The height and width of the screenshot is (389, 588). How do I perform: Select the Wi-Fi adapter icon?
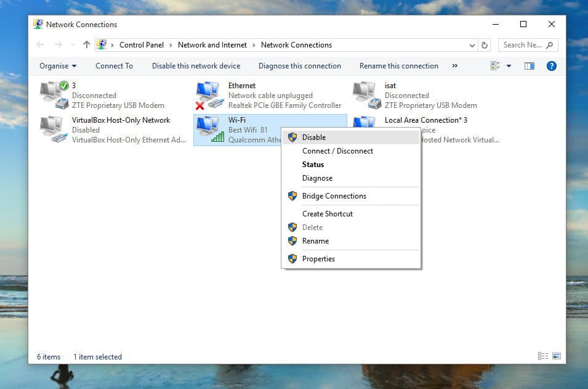click(x=211, y=129)
